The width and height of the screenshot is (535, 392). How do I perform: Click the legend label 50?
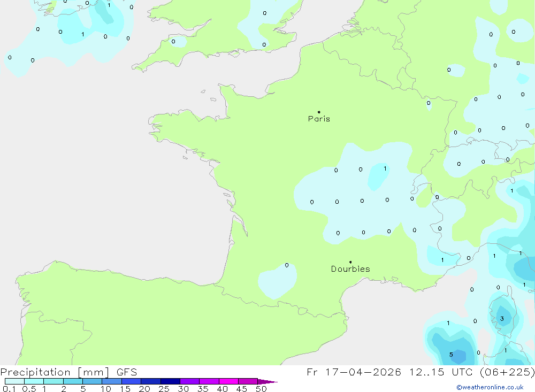point(261,389)
